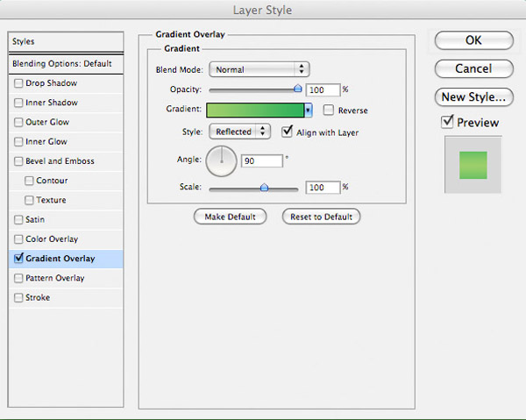526x420 pixels.
Task: Enable the Bevel and Emboss checkbox
Action: pyautogui.click(x=18, y=161)
